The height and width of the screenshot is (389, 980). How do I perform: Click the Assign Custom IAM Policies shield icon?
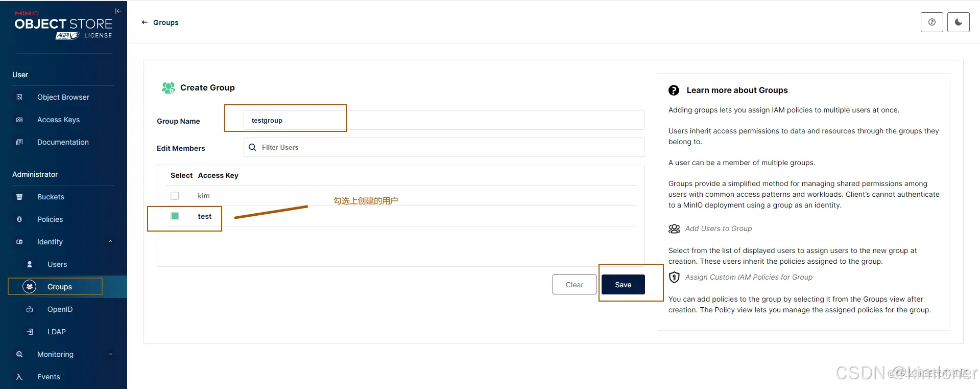pos(674,277)
